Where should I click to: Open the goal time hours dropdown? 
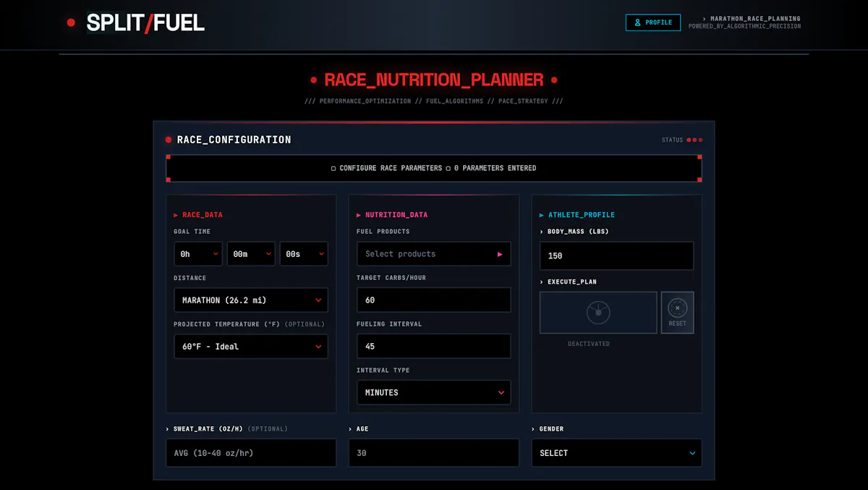[x=198, y=254]
